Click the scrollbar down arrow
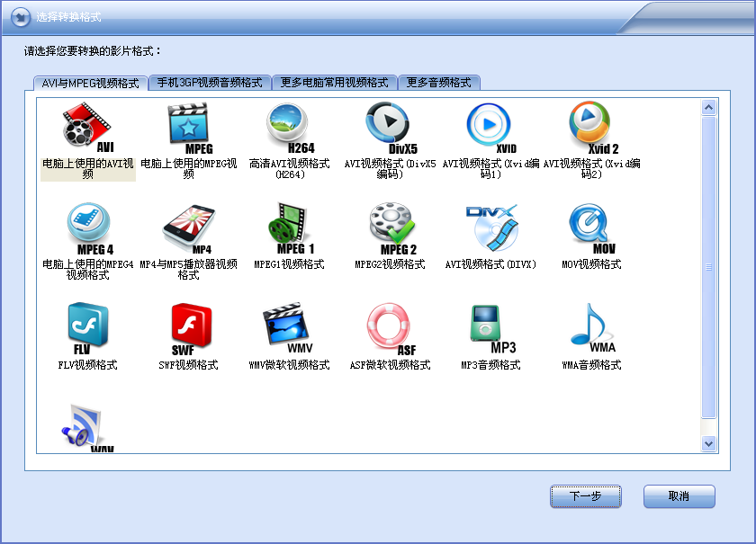 pos(708,443)
